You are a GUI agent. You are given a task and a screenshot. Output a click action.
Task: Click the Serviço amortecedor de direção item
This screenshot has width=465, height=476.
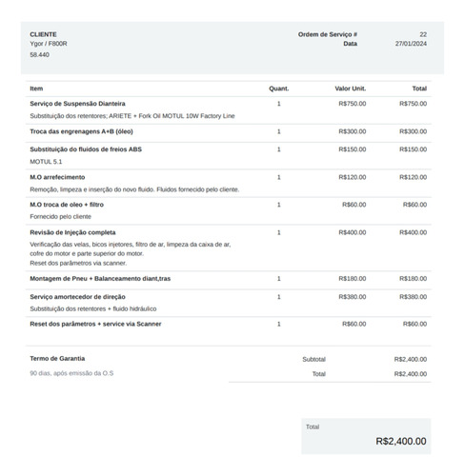(x=77, y=297)
